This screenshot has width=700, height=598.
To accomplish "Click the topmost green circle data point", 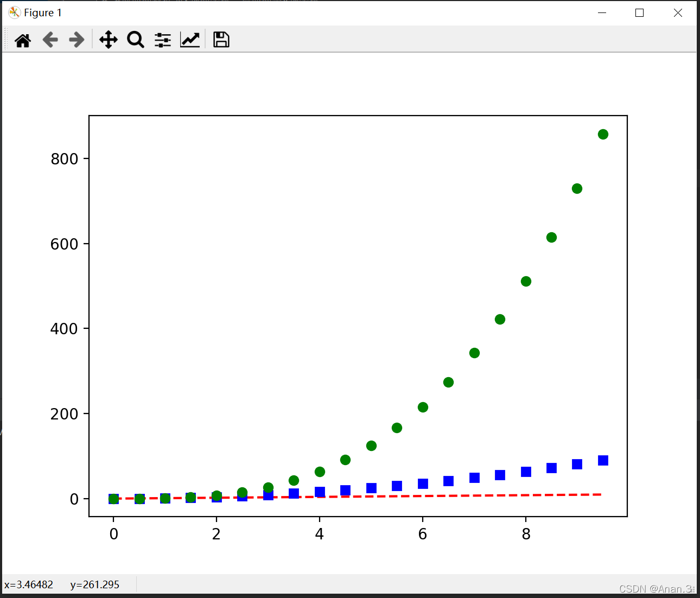I will click(603, 134).
